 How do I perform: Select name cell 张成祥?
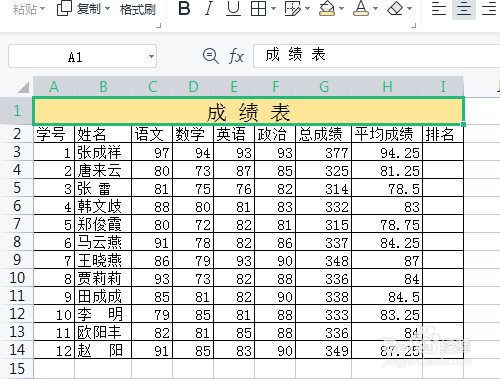pyautogui.click(x=103, y=152)
